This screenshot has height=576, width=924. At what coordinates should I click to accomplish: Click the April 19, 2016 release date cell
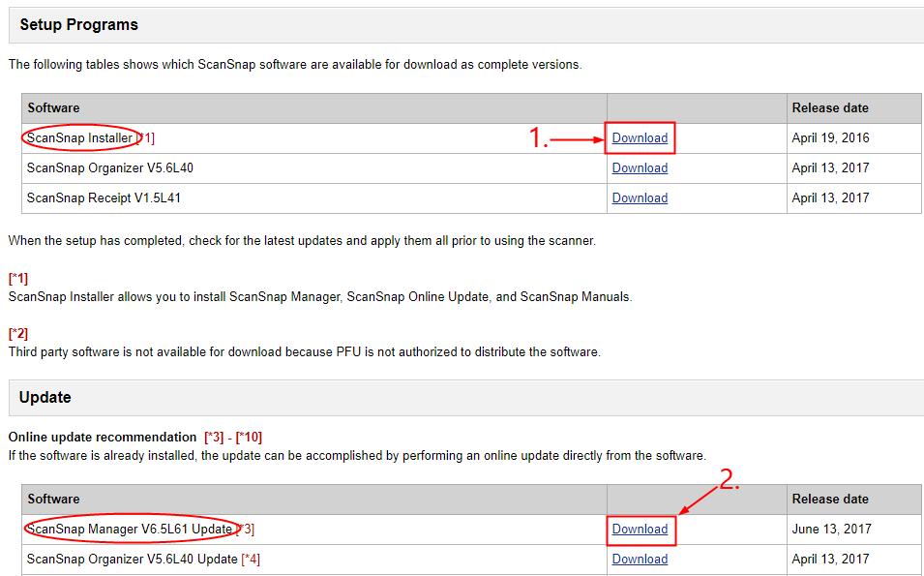pyautogui.click(x=830, y=137)
